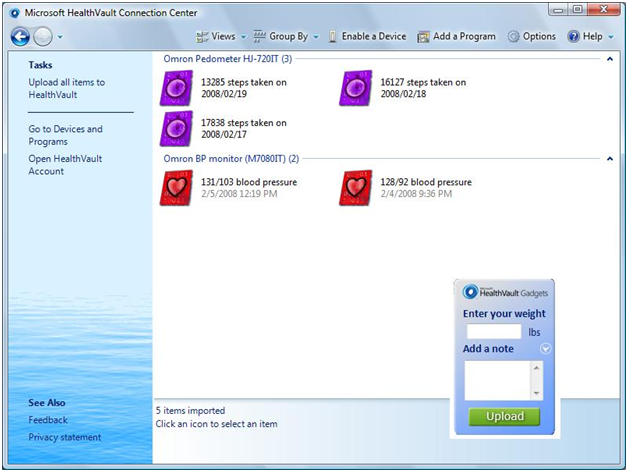
Task: Click the Views toolbar icon
Action: pos(202,37)
